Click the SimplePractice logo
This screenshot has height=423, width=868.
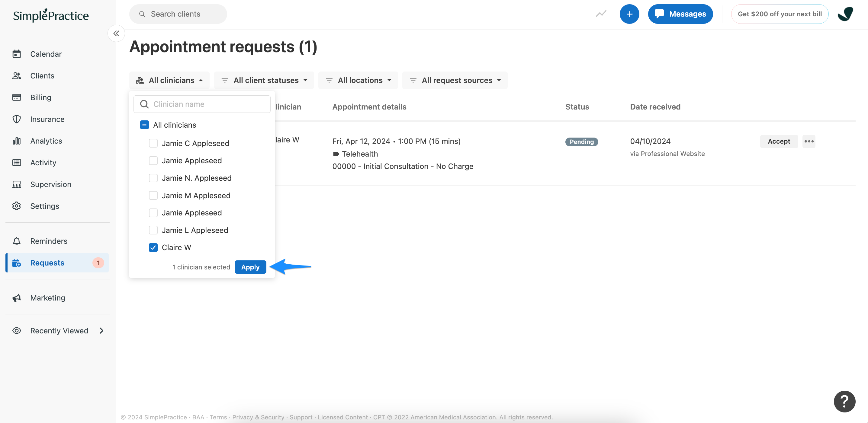tap(51, 15)
